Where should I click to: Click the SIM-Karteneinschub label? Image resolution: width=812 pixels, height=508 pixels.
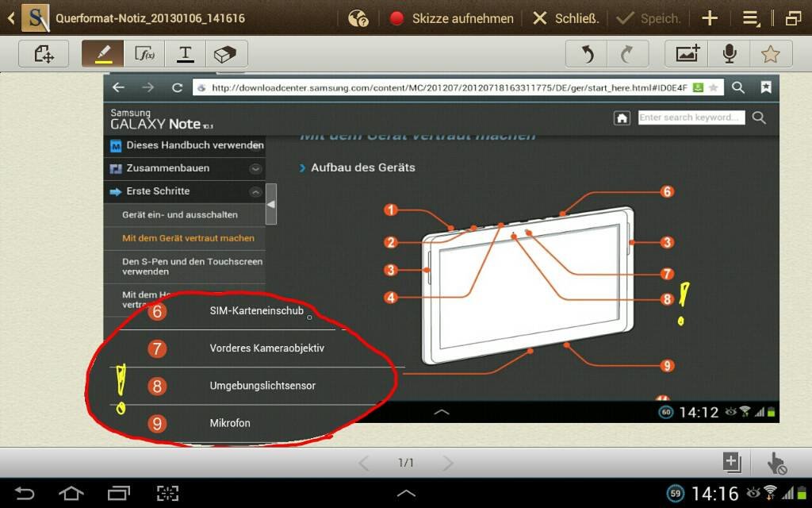click(x=256, y=311)
